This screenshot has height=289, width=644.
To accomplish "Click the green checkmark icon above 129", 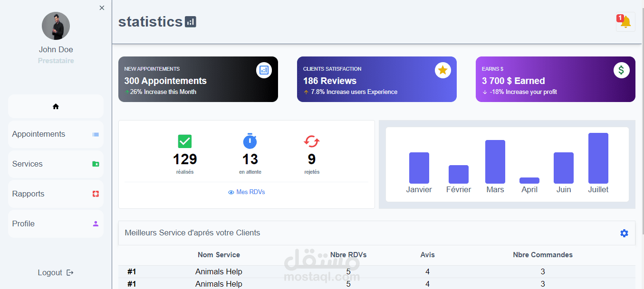I will (x=185, y=141).
